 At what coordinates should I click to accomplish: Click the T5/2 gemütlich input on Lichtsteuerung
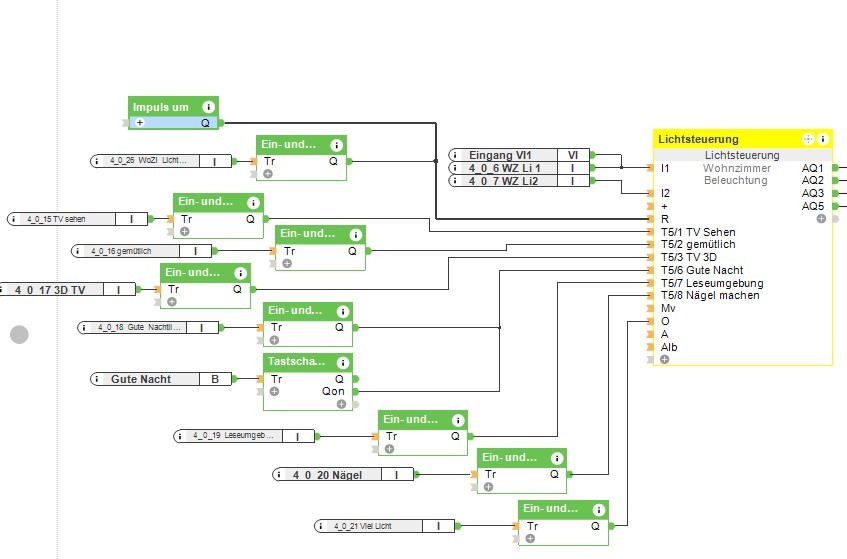point(697,245)
